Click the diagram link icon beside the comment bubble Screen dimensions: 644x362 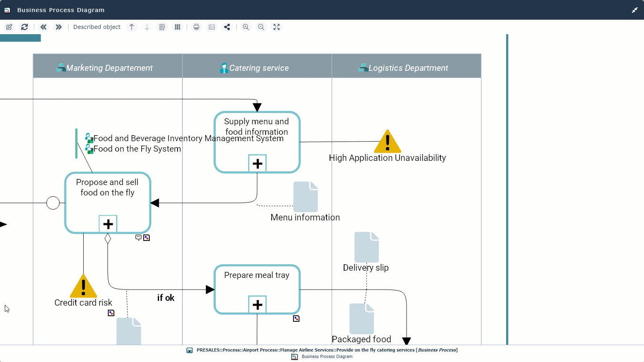point(147,238)
